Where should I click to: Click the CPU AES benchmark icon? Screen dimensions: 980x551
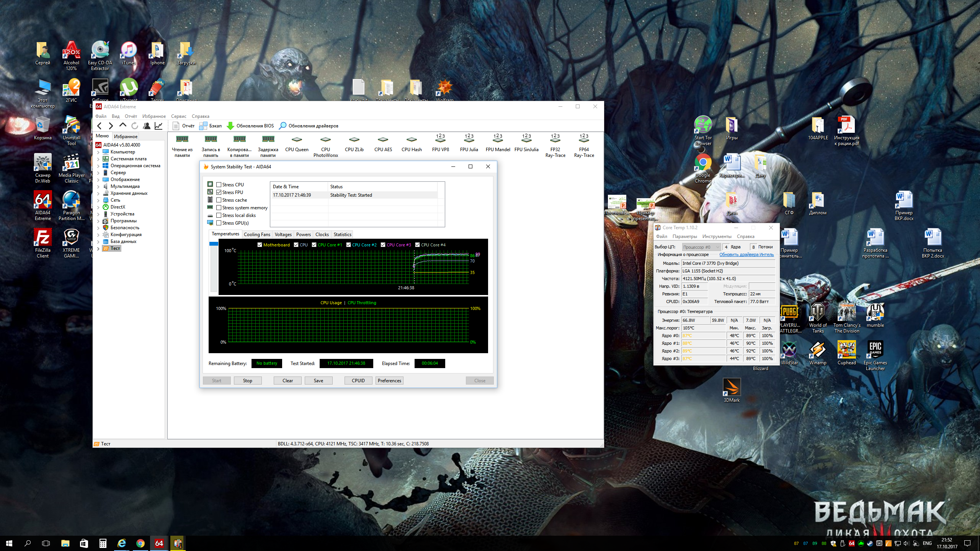coord(383,140)
